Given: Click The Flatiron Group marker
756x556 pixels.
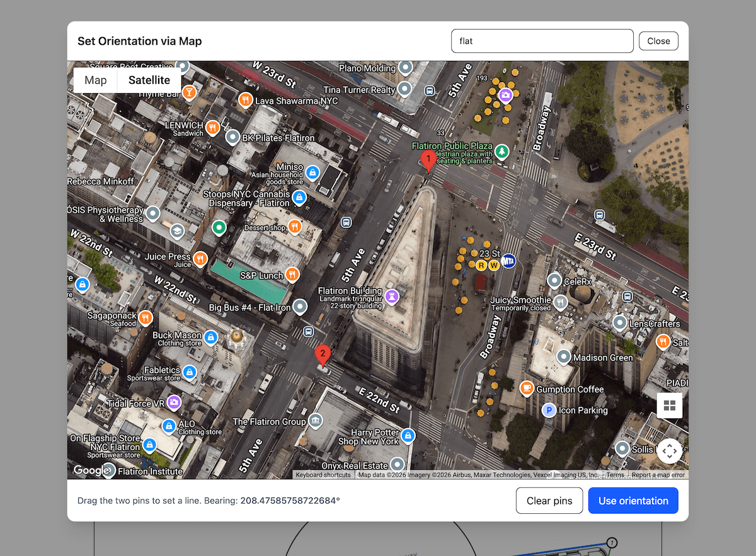Looking at the screenshot, I should pyautogui.click(x=316, y=421).
